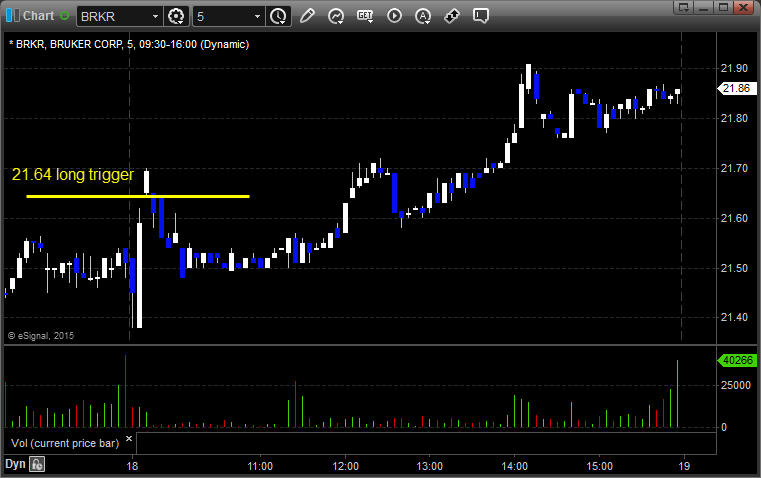Close the chart window with red X
The width and height of the screenshot is (761, 478).
pyautogui.click(x=743, y=7)
